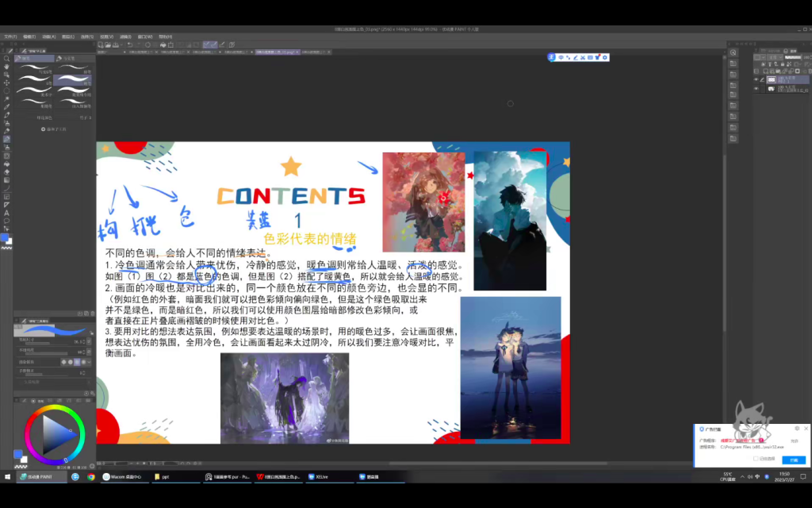Viewport: 812px width, 508px height.
Task: Select the Zoom magnifier tool in the toolbar
Action: pos(6,59)
